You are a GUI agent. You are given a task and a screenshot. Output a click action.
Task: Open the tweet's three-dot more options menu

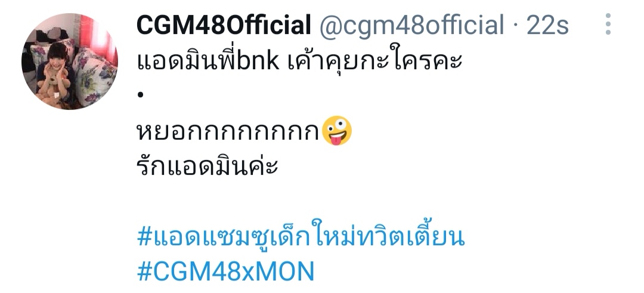pyautogui.click(x=608, y=24)
